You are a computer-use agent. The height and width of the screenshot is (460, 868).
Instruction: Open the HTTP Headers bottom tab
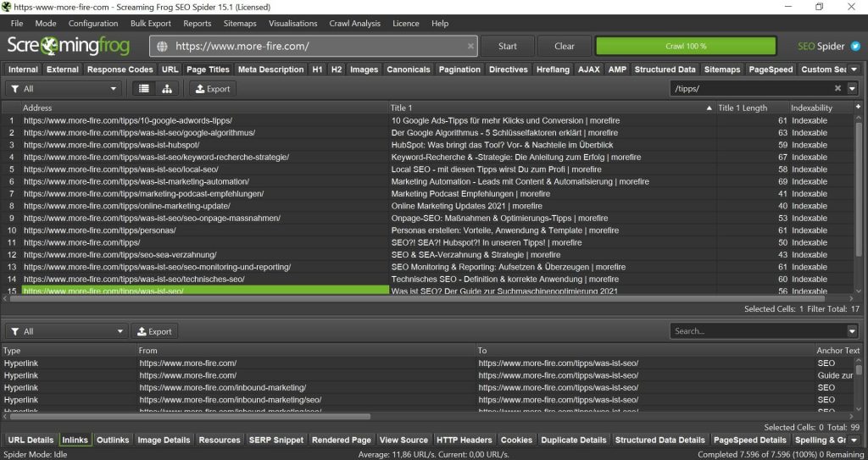coord(465,440)
